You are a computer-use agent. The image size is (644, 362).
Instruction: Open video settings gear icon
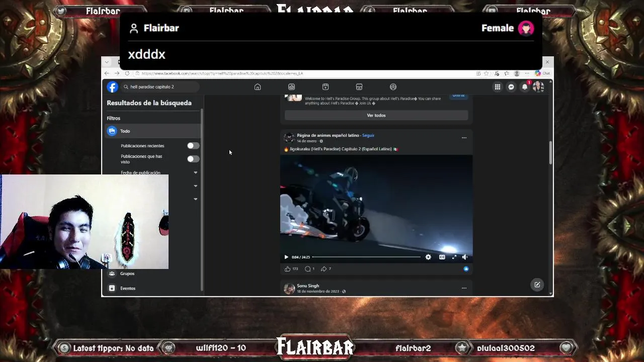(428, 257)
